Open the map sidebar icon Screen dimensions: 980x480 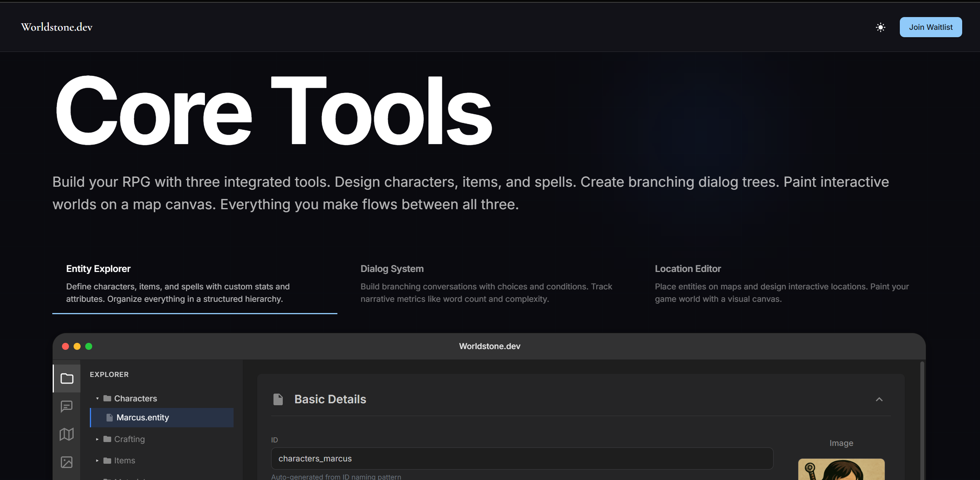67,434
